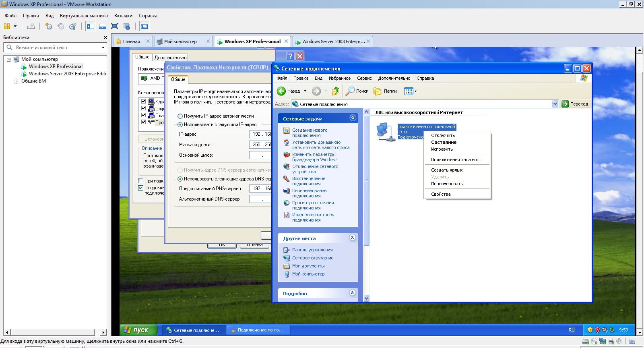This screenshot has height=348, width=644.
Task: Click the send Ctrl+Alt+Del toolbar icon
Action: 31,26
